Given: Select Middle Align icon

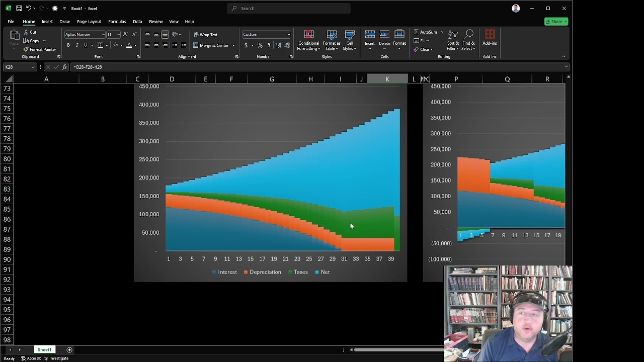Looking at the screenshot, I should (x=156, y=34).
